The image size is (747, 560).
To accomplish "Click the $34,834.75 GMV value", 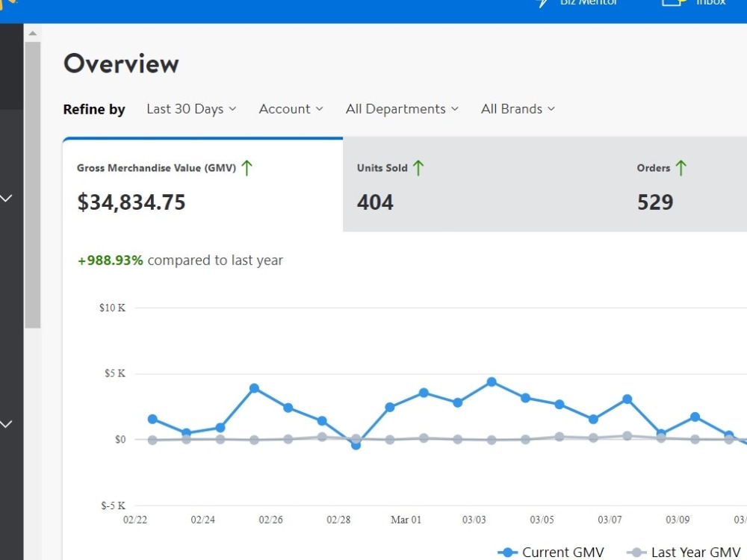I will coord(131,202).
